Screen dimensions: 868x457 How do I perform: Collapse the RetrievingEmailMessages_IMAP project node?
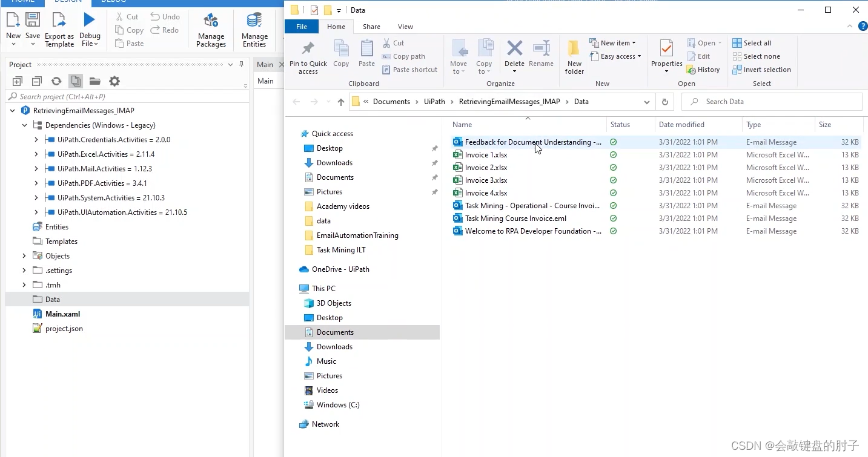(x=13, y=111)
